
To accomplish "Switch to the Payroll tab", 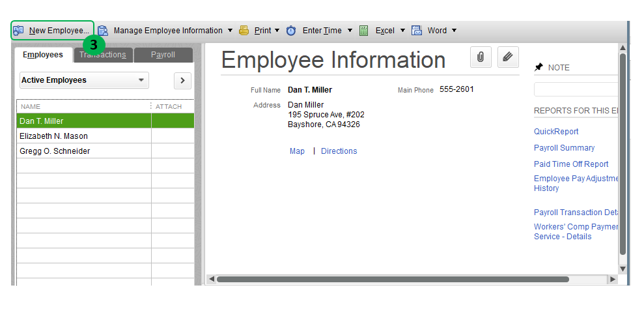I will (163, 55).
